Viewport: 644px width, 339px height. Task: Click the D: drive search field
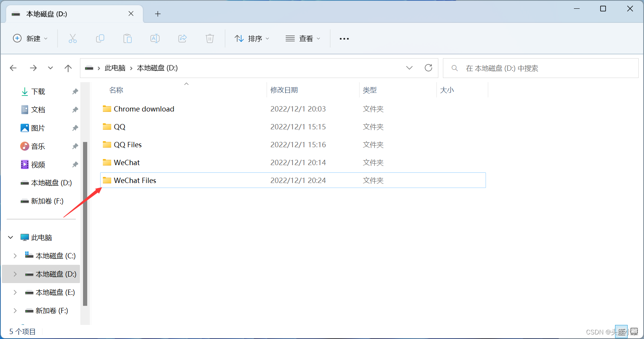click(x=541, y=68)
